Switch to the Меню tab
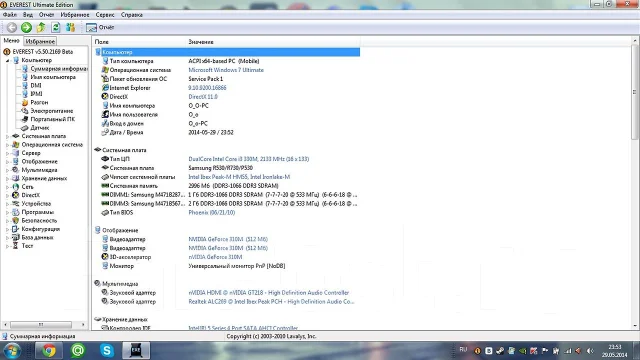The image size is (640, 360). (11, 41)
